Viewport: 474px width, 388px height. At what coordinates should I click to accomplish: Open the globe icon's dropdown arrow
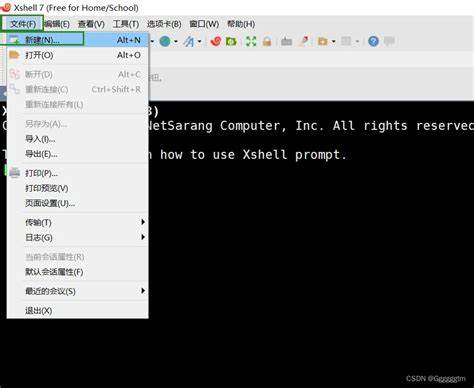[176, 42]
